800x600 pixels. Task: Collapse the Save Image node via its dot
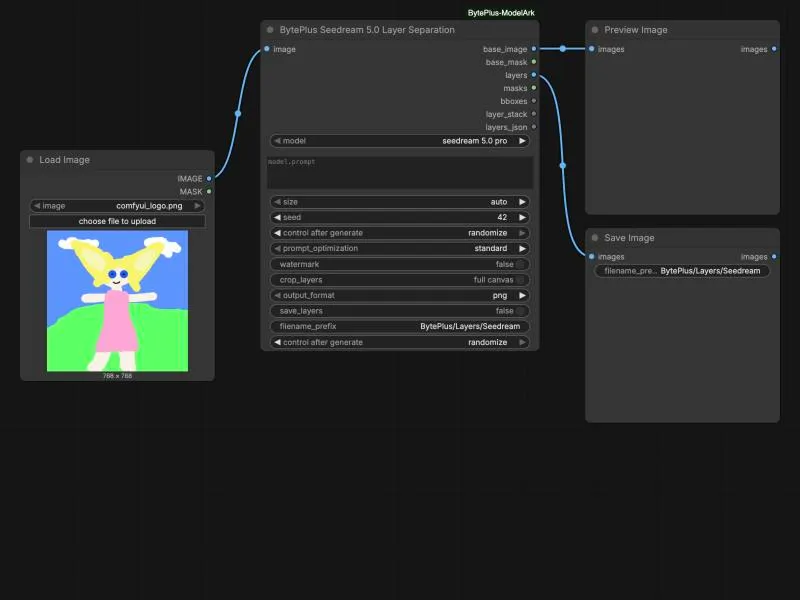[x=595, y=238]
